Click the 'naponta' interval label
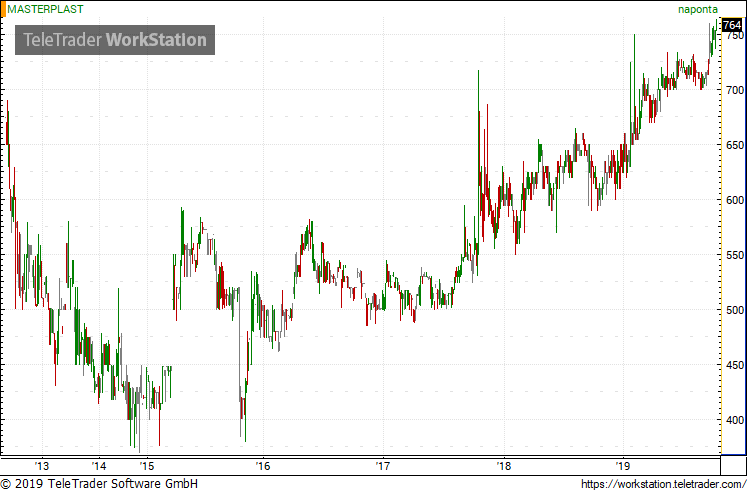This screenshot has height=493, width=747. [x=698, y=10]
